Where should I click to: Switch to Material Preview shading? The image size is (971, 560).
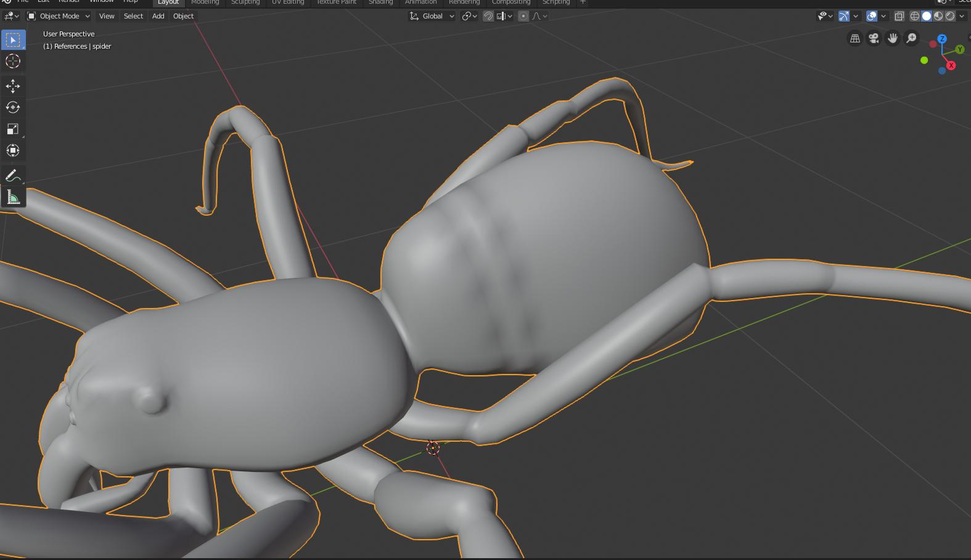(938, 16)
